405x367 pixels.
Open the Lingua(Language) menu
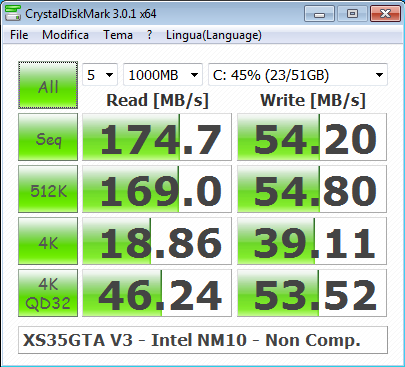click(214, 35)
